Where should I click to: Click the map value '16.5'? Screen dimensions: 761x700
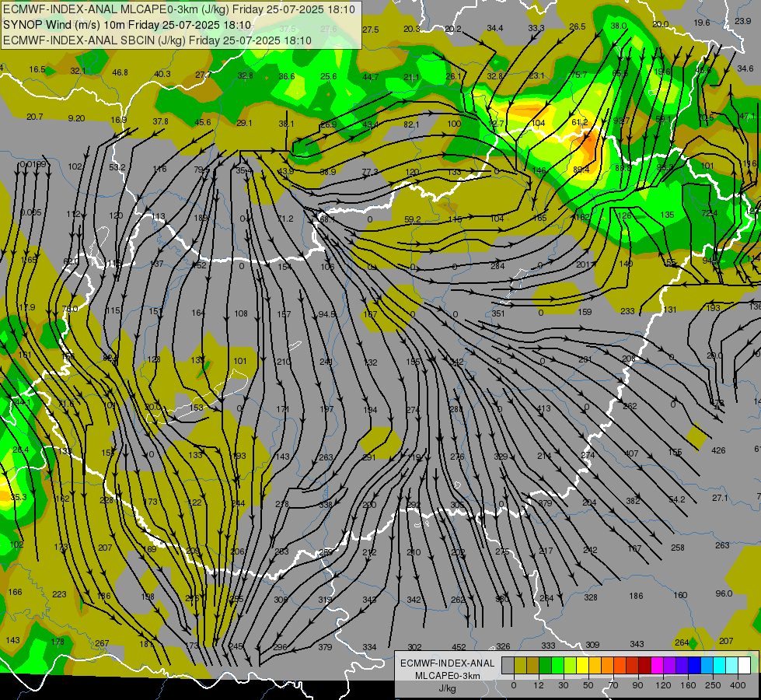37,69
